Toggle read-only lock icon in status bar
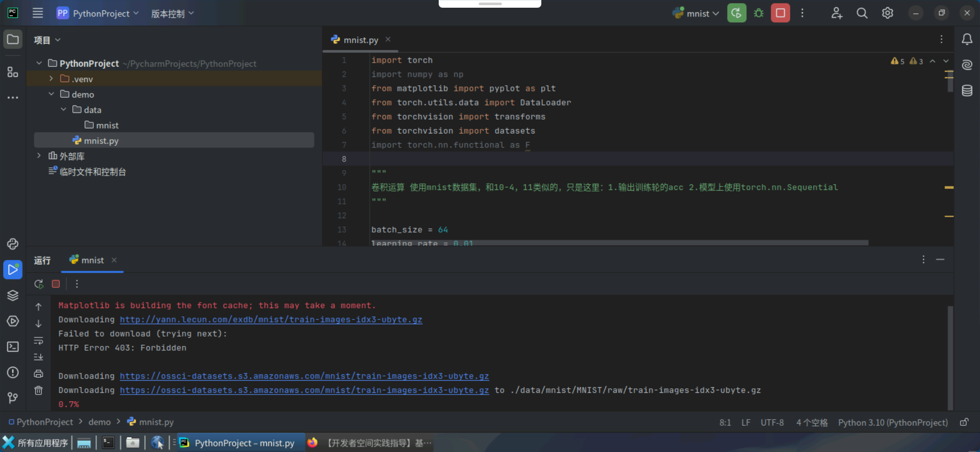The width and height of the screenshot is (980, 452). pyautogui.click(x=964, y=422)
